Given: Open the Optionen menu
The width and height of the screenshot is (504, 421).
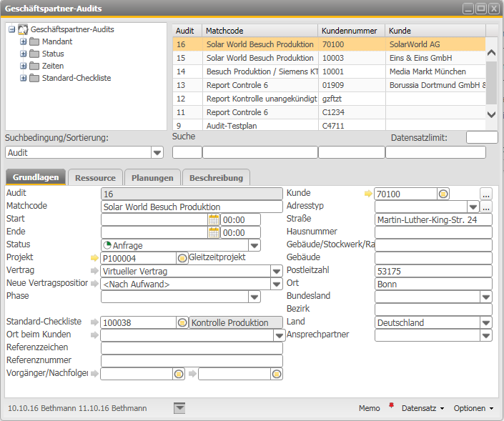Looking at the screenshot, I should click(x=473, y=408).
